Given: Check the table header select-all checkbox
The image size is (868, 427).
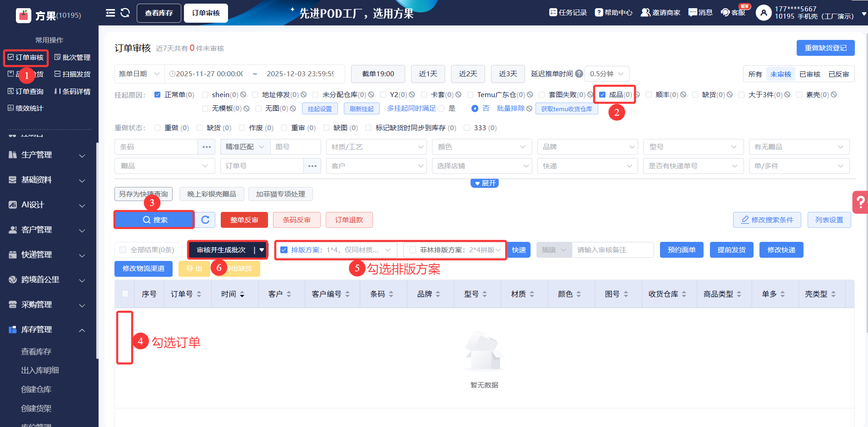Looking at the screenshot, I should tap(125, 294).
